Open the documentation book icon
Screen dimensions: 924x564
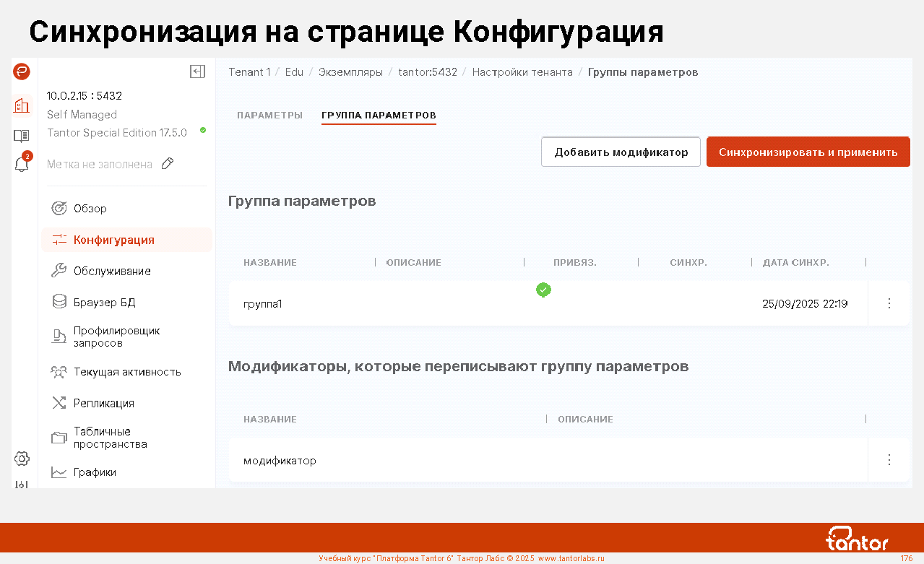pos(22,135)
